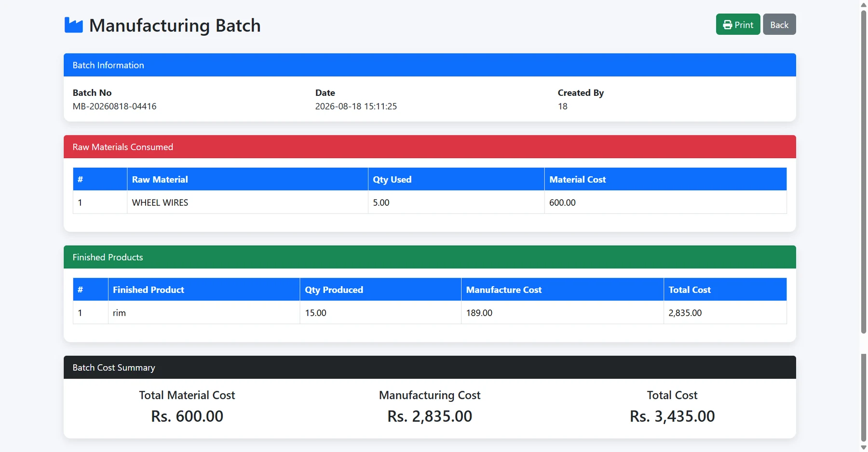Click Created By value 18
Image resolution: width=868 pixels, height=452 pixels.
pyautogui.click(x=563, y=106)
